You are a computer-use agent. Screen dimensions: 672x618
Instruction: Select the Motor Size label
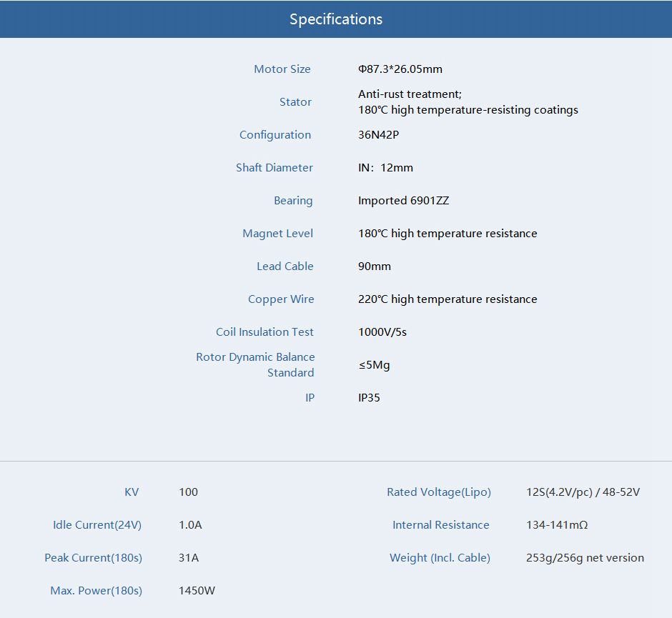[x=282, y=69]
